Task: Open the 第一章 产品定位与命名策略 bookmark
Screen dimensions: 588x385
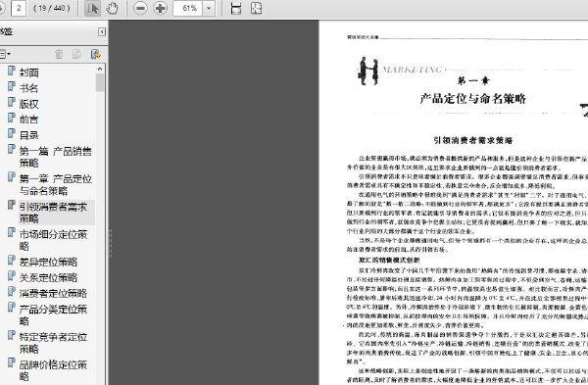Action: [x=56, y=185]
